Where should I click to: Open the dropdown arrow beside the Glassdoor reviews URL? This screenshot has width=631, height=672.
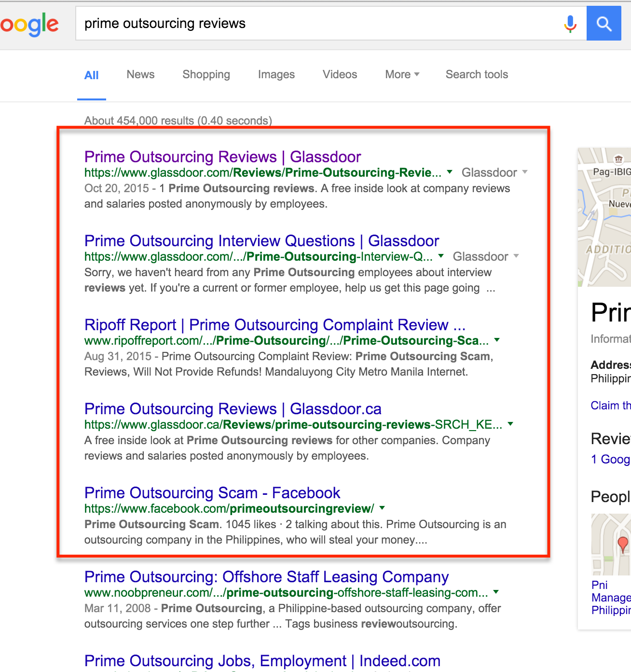(450, 172)
